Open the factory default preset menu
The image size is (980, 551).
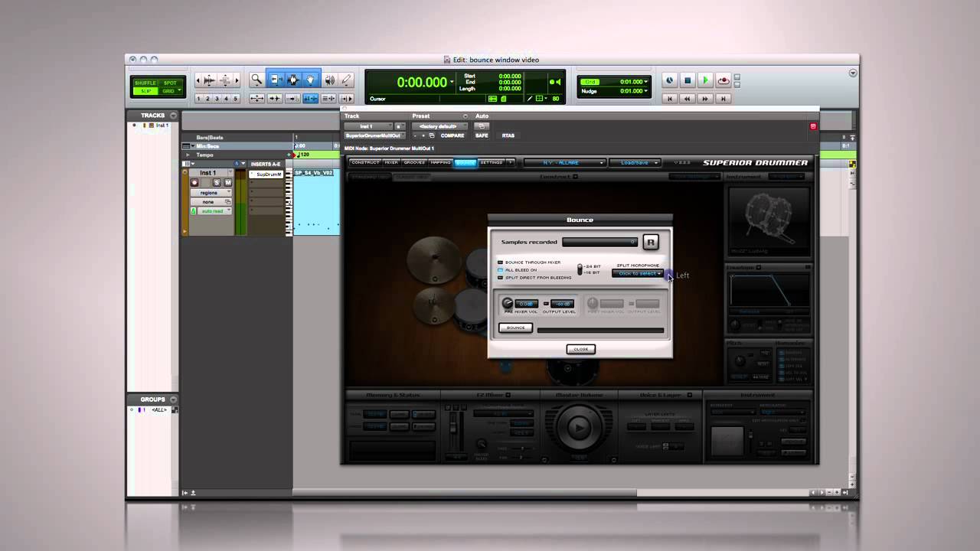[x=439, y=126]
